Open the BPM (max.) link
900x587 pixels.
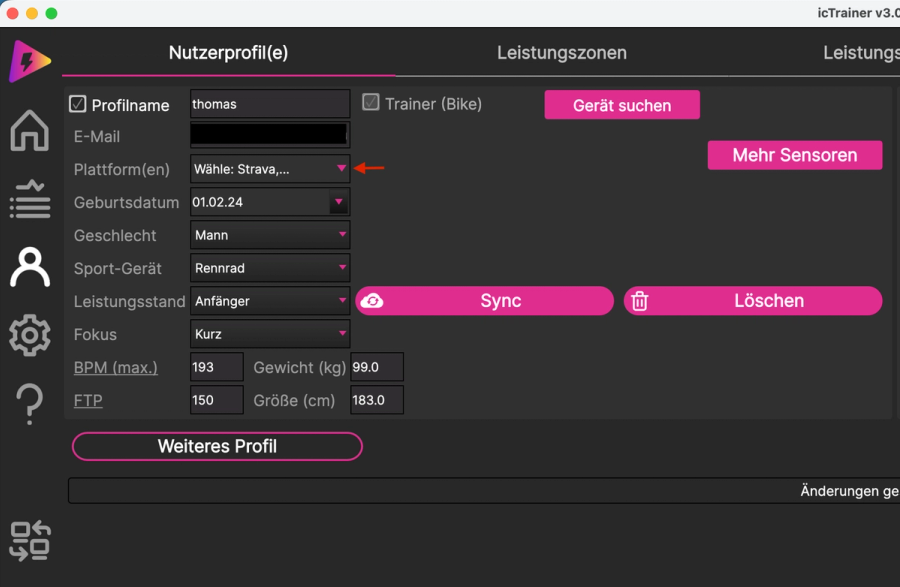[x=115, y=367]
